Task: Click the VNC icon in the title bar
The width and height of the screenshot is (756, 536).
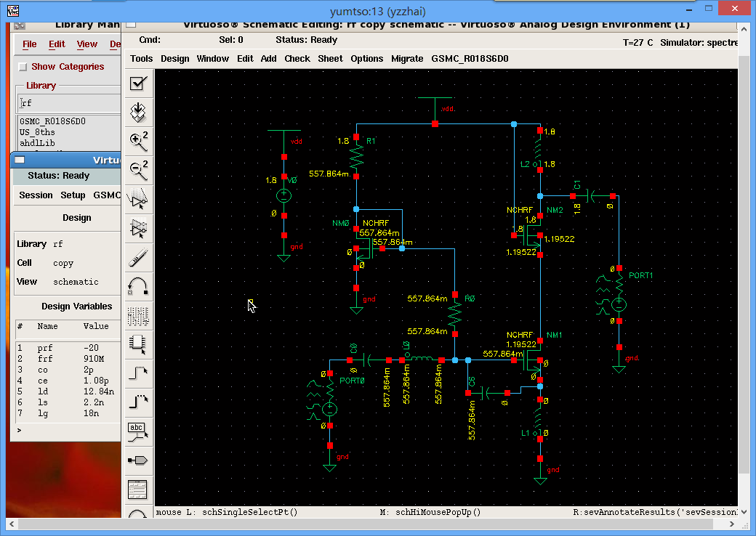Action: [x=13, y=10]
